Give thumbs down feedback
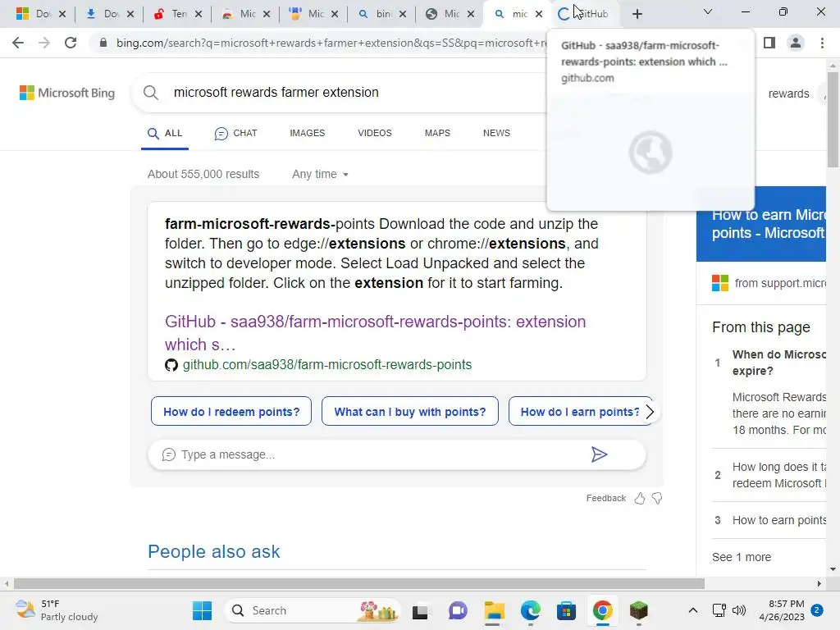The width and height of the screenshot is (840, 630). pos(657,498)
